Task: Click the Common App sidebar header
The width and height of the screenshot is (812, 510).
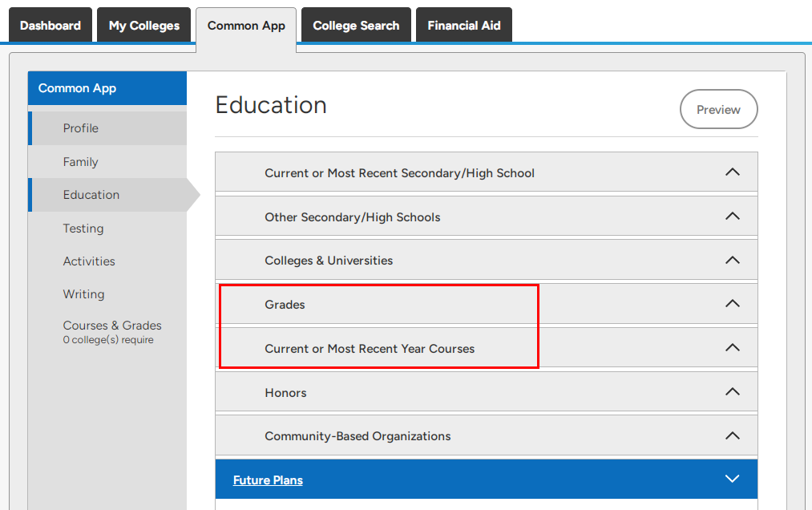Action: coord(107,88)
